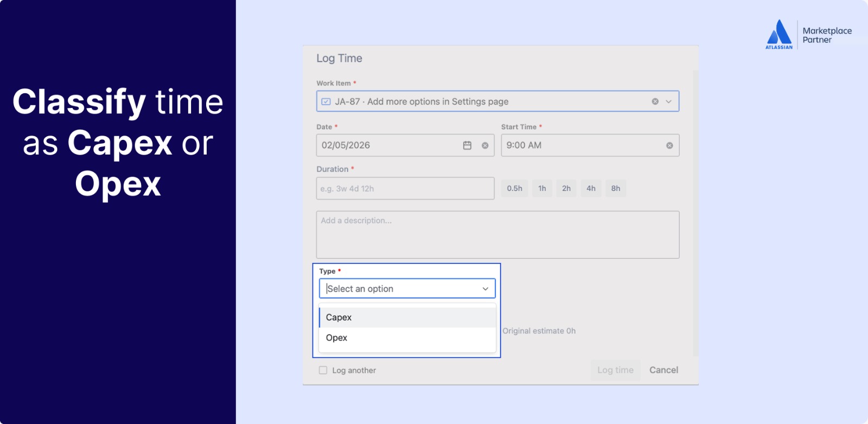The height and width of the screenshot is (424, 868).
Task: Choose Capex from the Type list
Action: point(407,317)
